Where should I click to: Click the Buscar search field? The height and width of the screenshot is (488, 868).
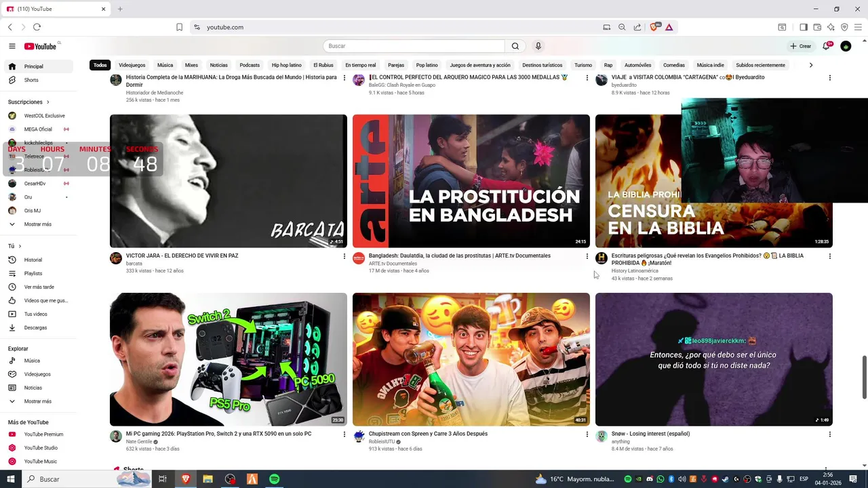414,46
